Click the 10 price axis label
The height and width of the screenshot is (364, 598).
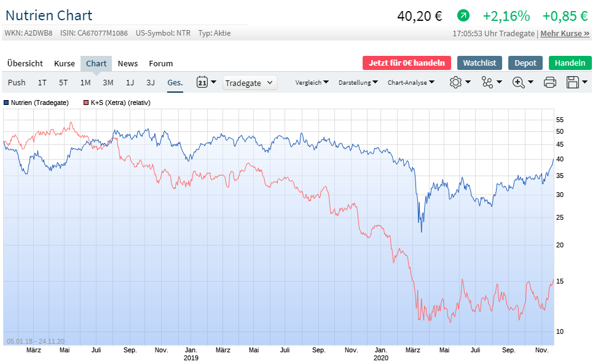(x=559, y=331)
